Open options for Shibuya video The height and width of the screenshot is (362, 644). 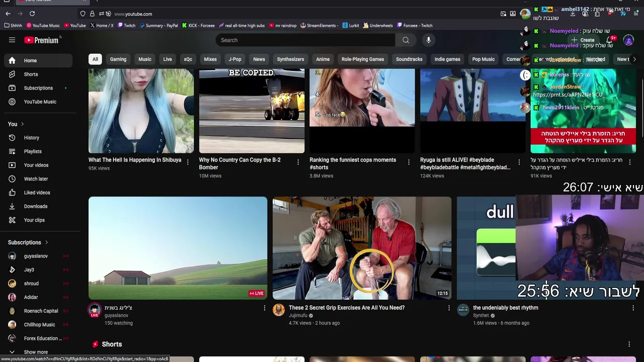[188, 162]
